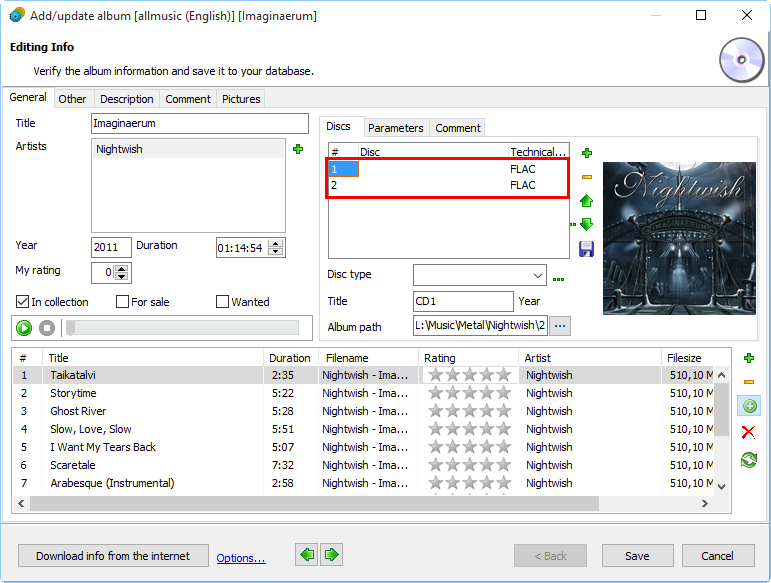
Task: Open the Options link
Action: coord(241,558)
